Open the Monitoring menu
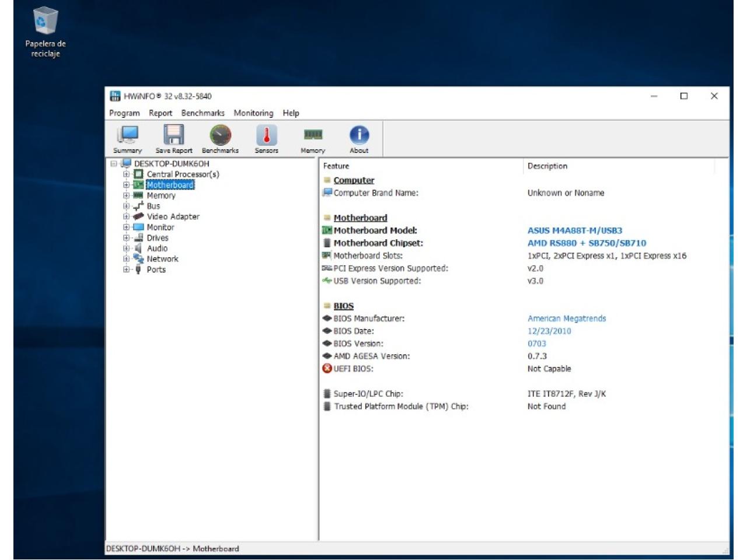The height and width of the screenshot is (560, 747). 253,113
